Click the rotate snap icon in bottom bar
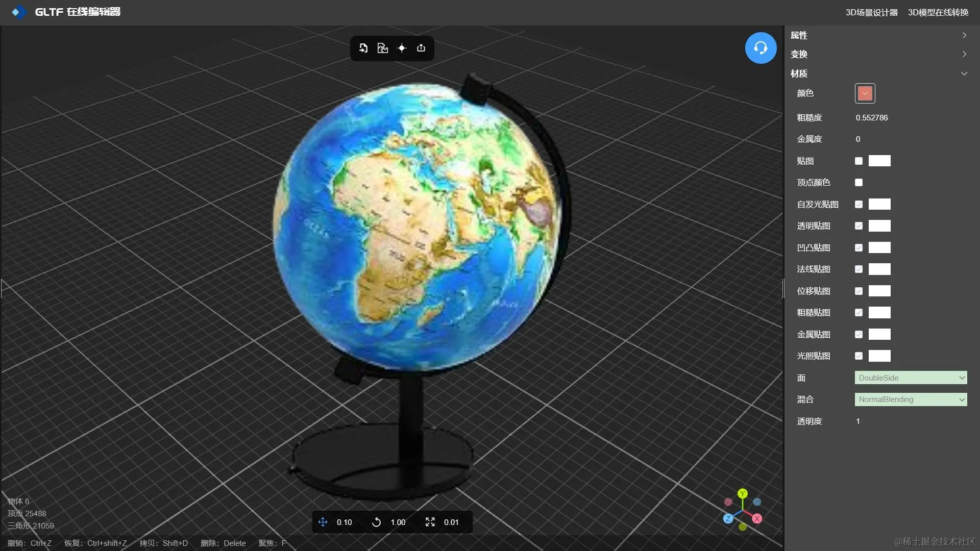Screen dimensions: 980x551 point(376,522)
